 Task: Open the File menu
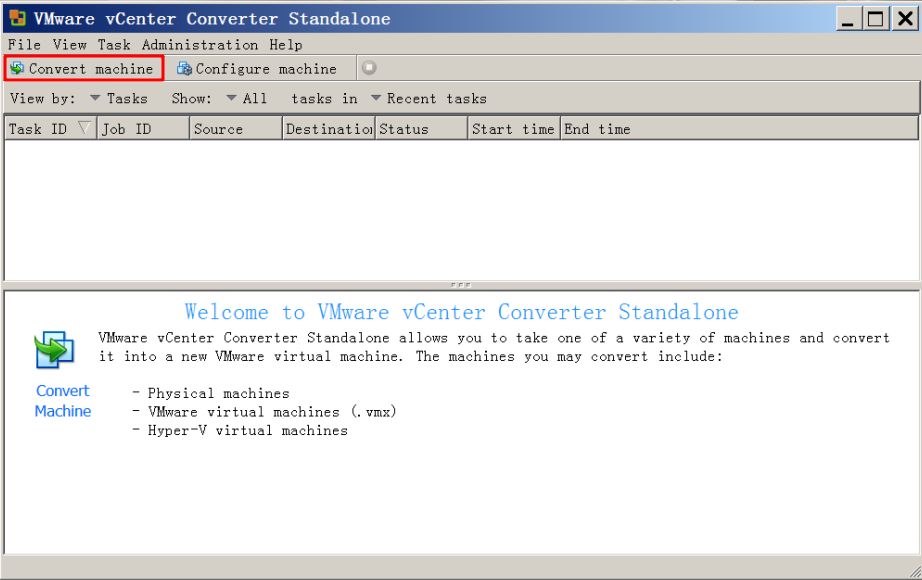(x=24, y=45)
